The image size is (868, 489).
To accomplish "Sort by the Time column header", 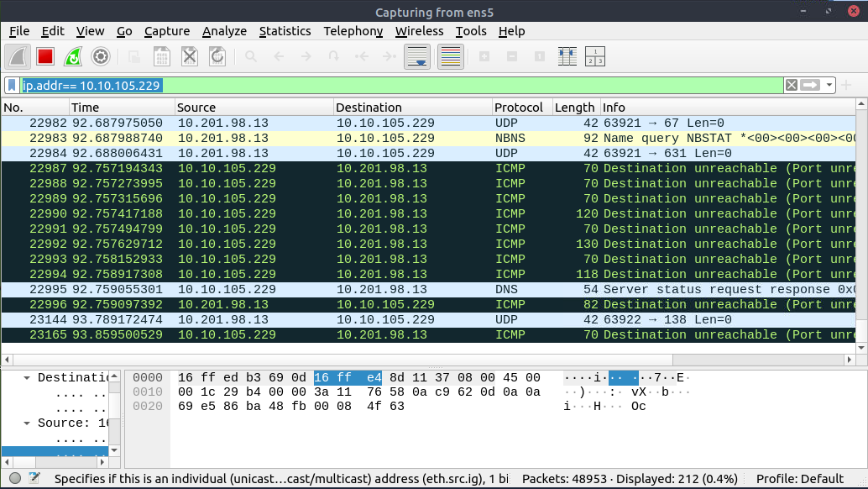I will 122,108.
